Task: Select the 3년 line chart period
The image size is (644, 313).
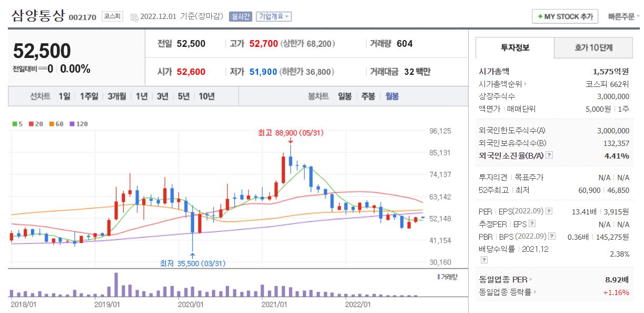Action: 163,96
